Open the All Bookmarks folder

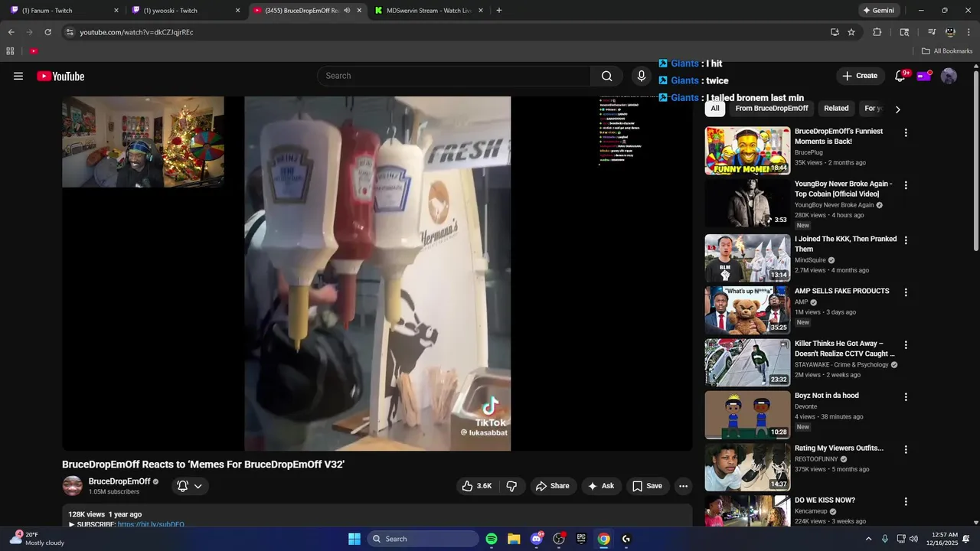click(x=947, y=51)
